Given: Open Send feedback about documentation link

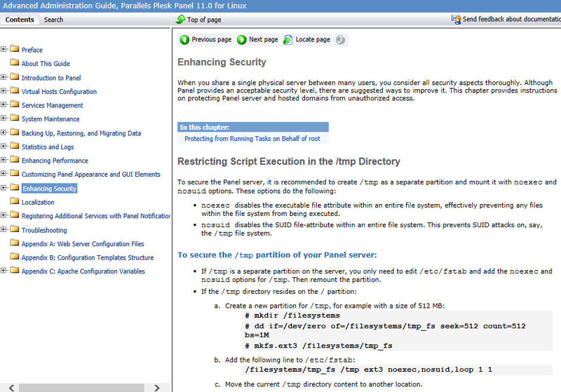Looking at the screenshot, I should [x=512, y=20].
